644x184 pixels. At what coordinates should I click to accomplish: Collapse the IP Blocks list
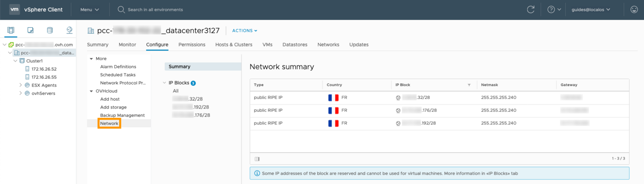[165, 83]
